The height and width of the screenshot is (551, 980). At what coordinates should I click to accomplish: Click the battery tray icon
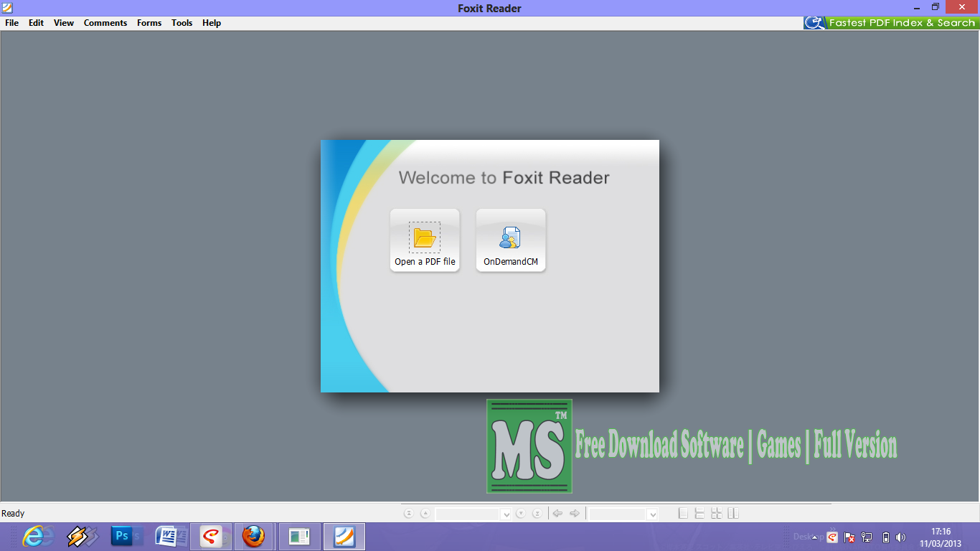pos(885,537)
